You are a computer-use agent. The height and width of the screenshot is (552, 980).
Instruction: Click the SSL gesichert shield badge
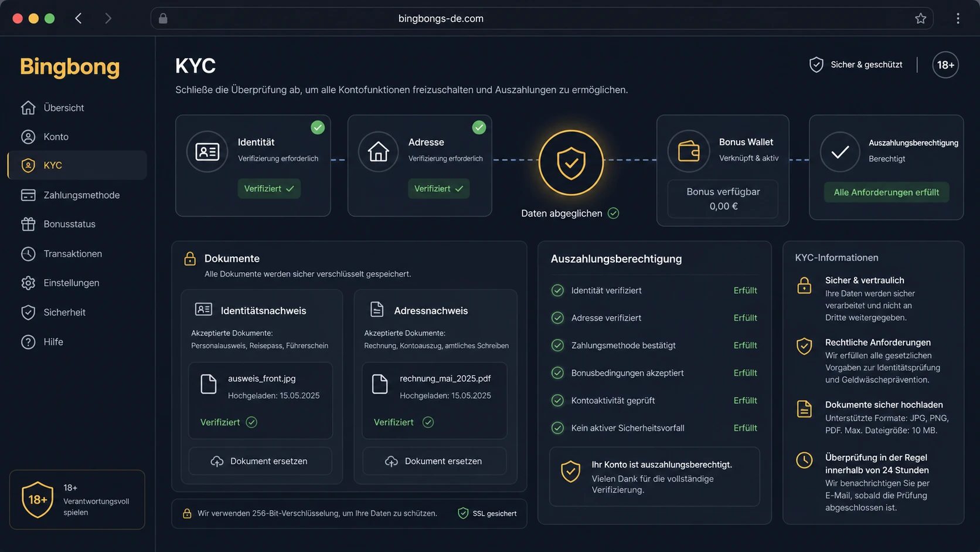point(487,513)
